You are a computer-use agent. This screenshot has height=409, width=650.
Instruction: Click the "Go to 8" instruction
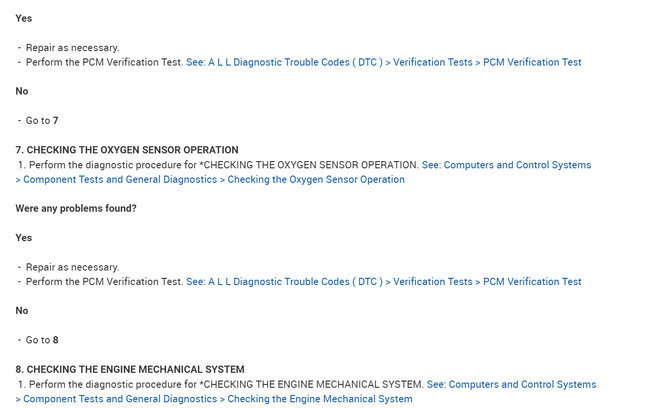[42, 340]
